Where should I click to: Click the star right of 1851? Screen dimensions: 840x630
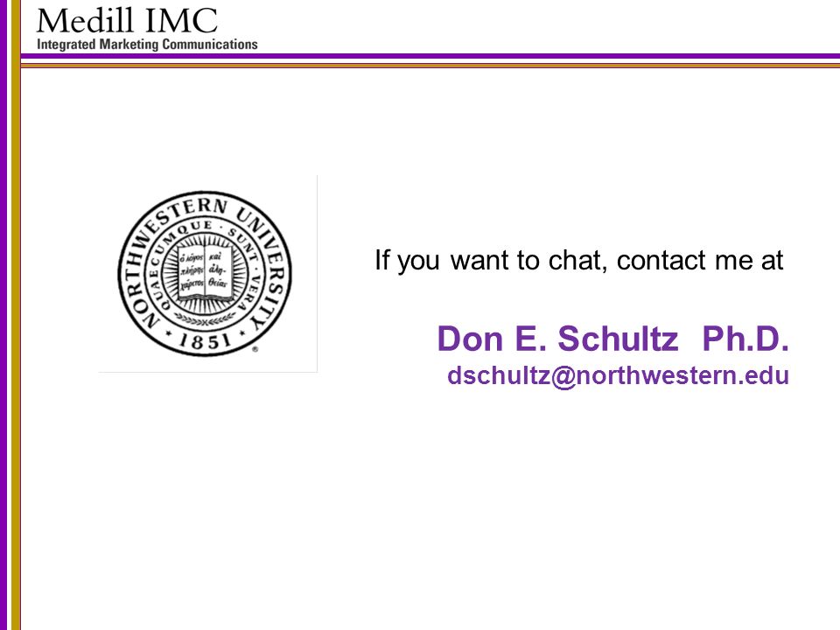242,333
